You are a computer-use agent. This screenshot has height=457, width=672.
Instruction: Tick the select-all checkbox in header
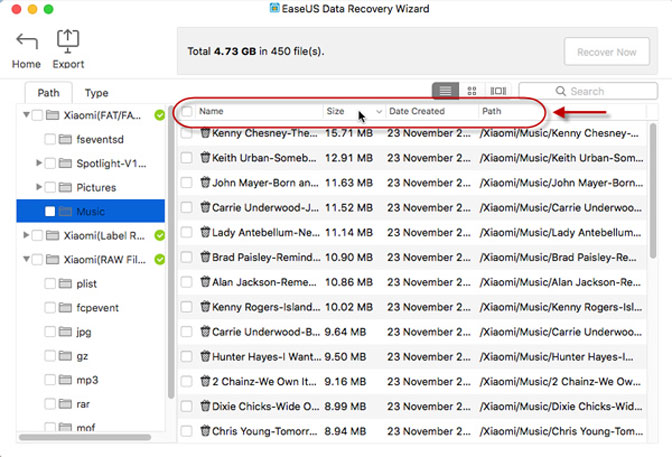[x=187, y=111]
